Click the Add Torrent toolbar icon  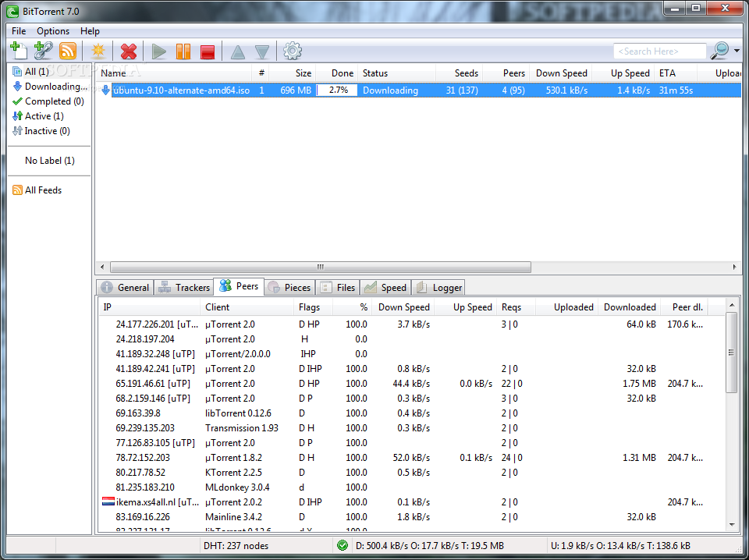pos(19,51)
